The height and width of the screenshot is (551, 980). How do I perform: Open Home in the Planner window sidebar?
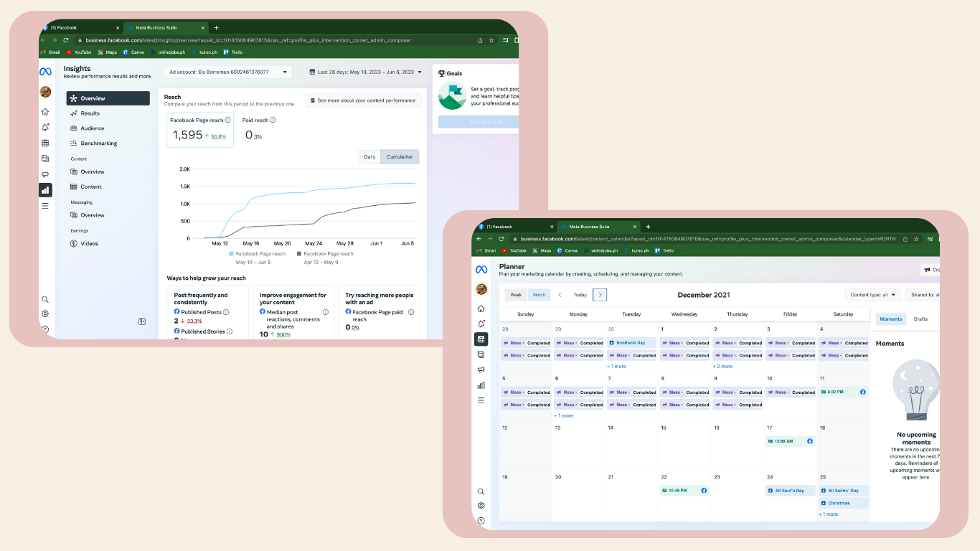pos(481,309)
